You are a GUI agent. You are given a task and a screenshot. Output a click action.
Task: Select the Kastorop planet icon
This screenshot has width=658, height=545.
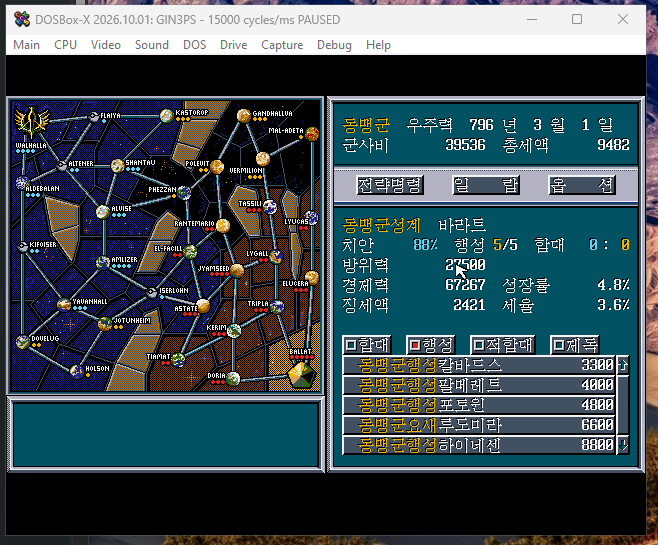point(167,115)
